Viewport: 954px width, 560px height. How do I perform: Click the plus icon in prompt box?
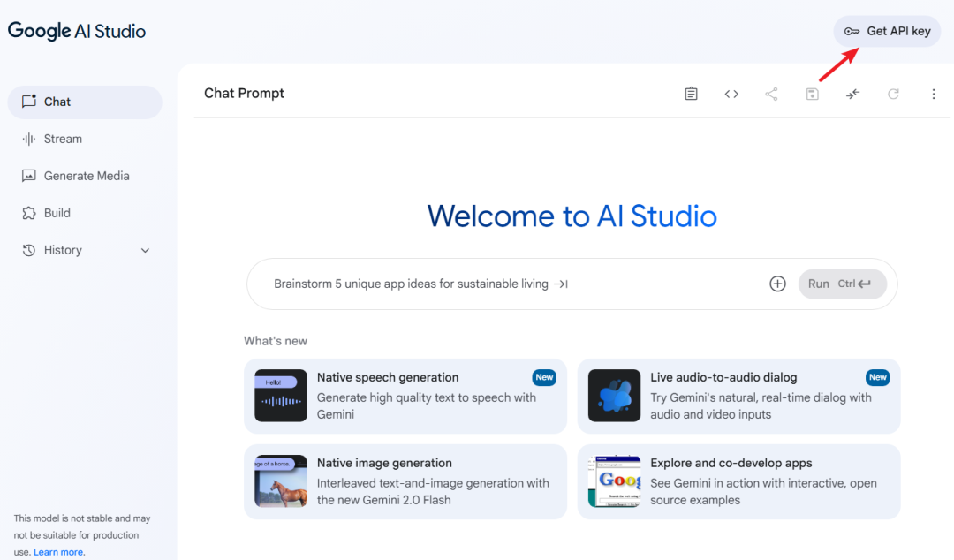pyautogui.click(x=777, y=284)
